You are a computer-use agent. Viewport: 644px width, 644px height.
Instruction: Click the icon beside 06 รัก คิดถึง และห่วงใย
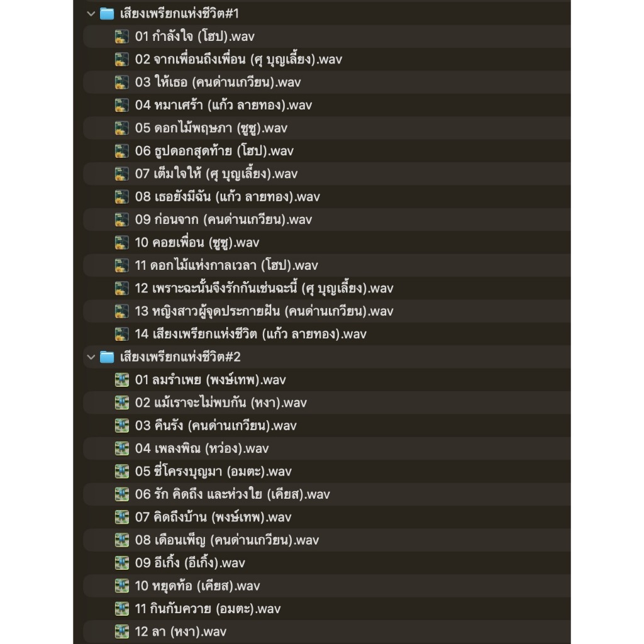tap(121, 494)
